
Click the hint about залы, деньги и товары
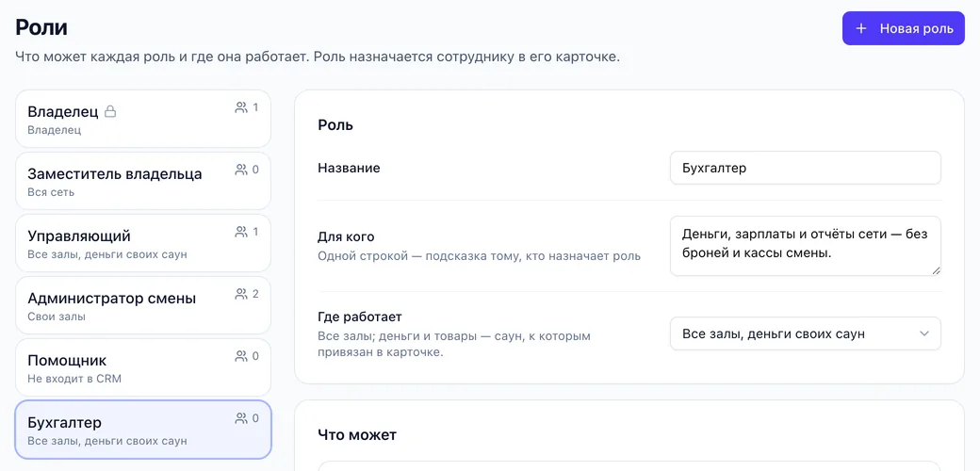point(454,344)
